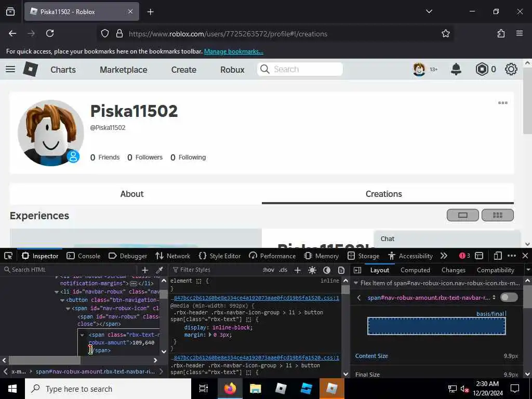Go back to flex container arrow
Screen dimensions: 532x399
pos(359,298)
